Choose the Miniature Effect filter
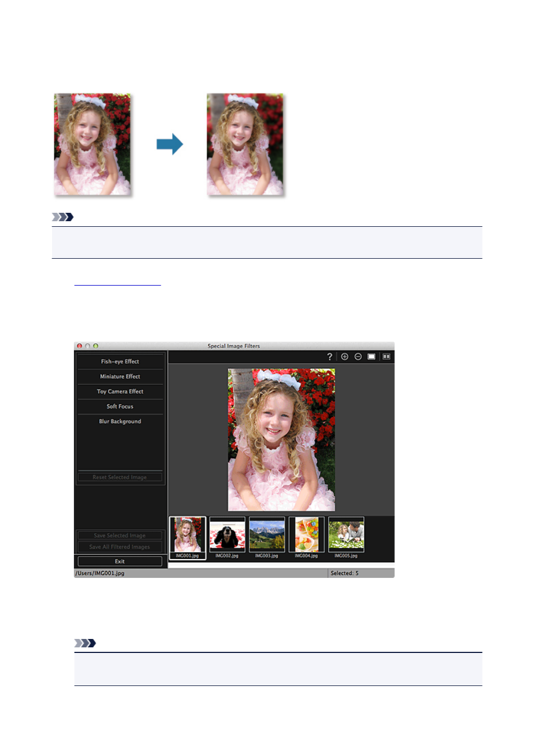 (120, 377)
